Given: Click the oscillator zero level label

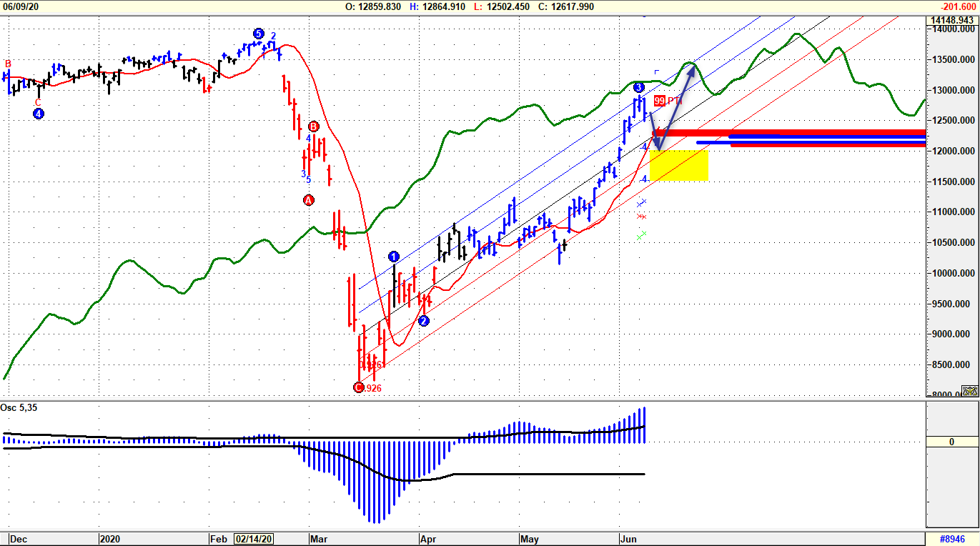Looking at the screenshot, I should coord(952,442).
